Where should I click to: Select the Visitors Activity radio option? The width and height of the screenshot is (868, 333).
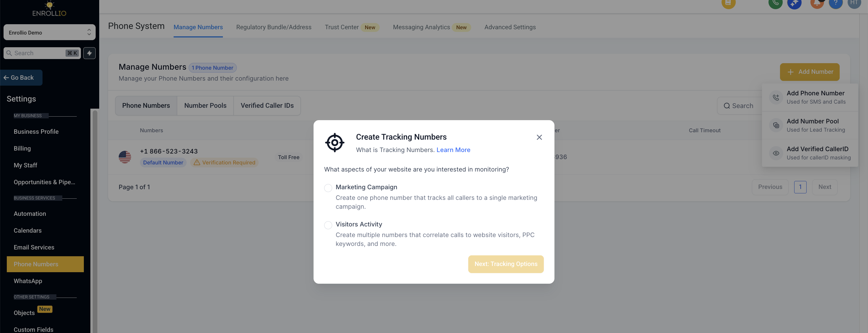tap(328, 225)
